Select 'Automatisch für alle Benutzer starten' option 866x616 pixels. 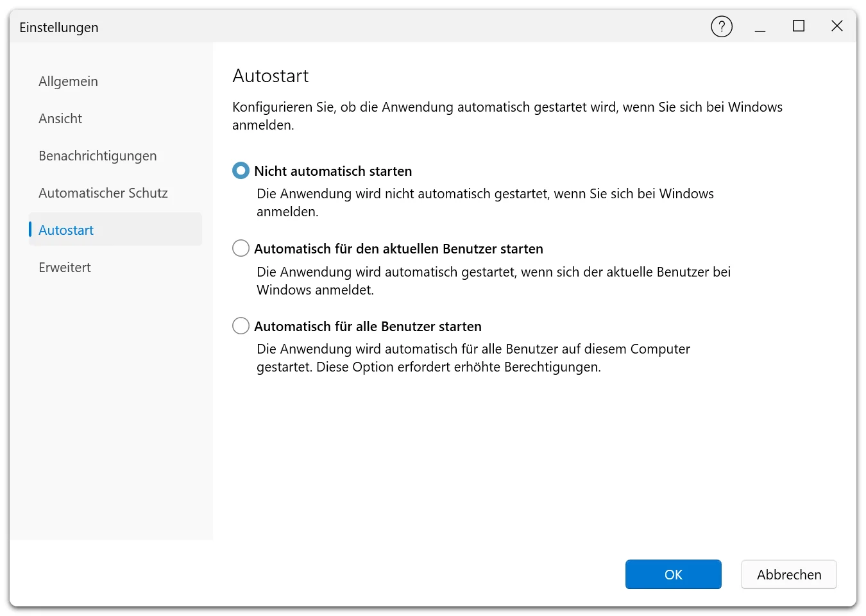coord(241,326)
